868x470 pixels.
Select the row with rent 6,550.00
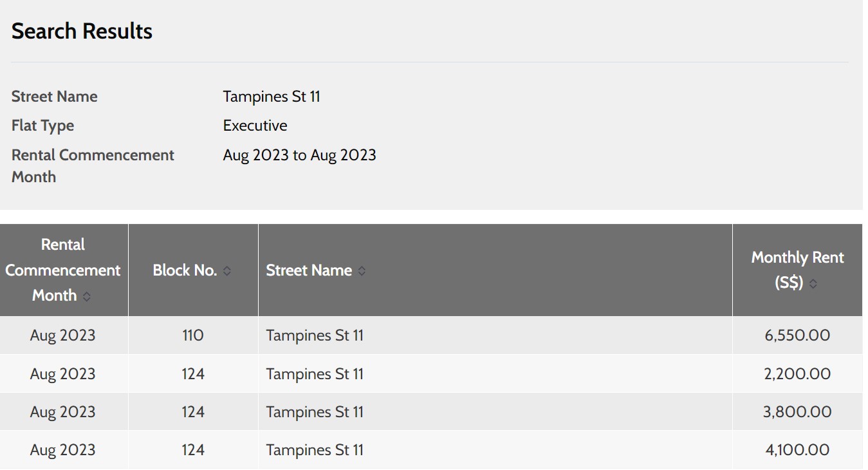431,335
